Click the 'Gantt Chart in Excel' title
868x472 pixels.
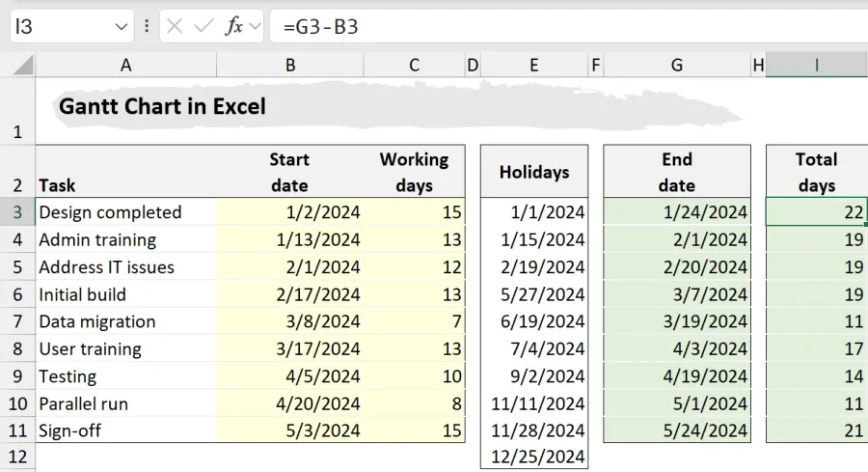(x=162, y=106)
